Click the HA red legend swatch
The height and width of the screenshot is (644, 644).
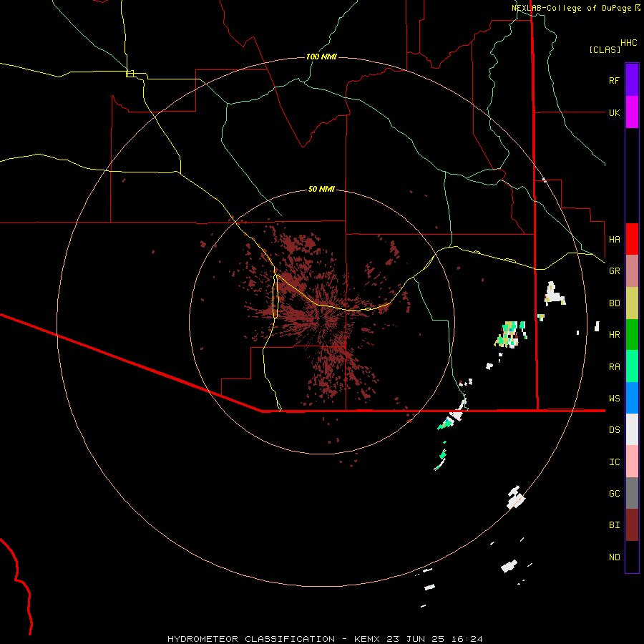click(x=632, y=239)
